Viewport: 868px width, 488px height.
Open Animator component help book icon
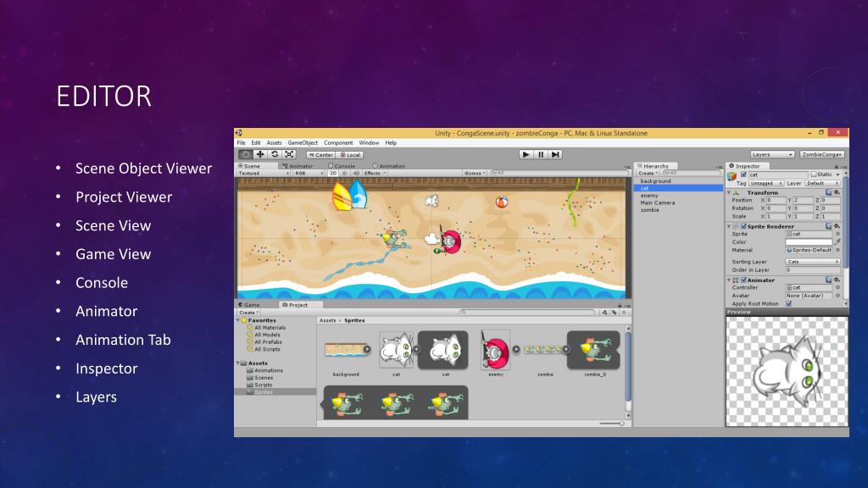point(829,280)
